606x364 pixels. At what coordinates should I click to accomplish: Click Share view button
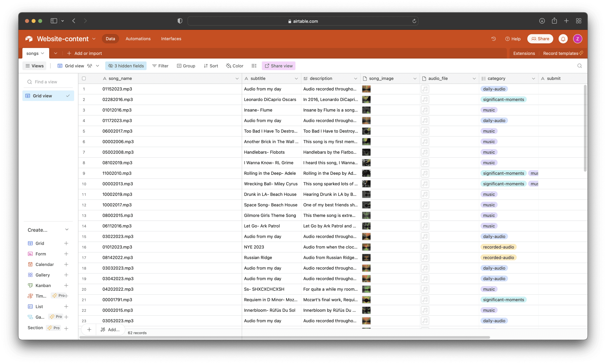click(278, 66)
